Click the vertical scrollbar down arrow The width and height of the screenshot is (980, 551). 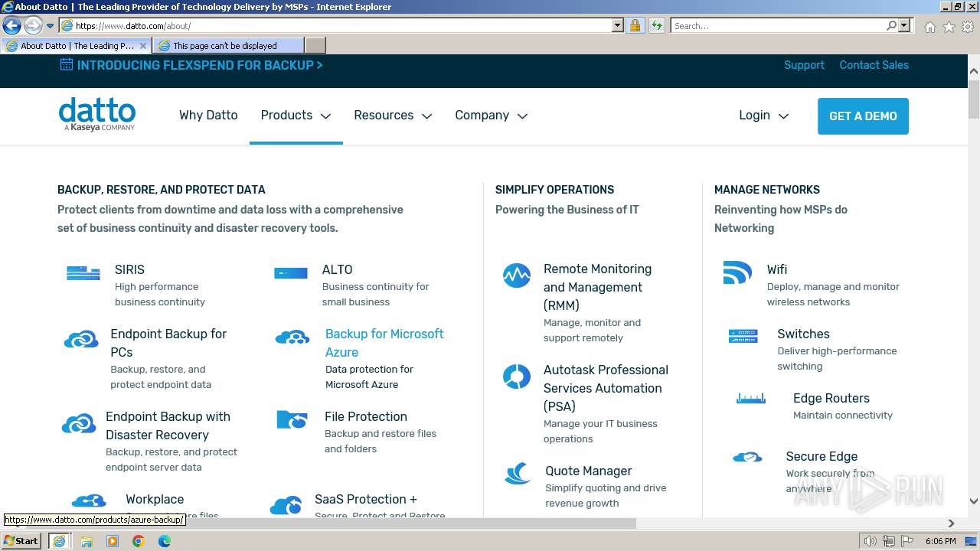pyautogui.click(x=974, y=502)
